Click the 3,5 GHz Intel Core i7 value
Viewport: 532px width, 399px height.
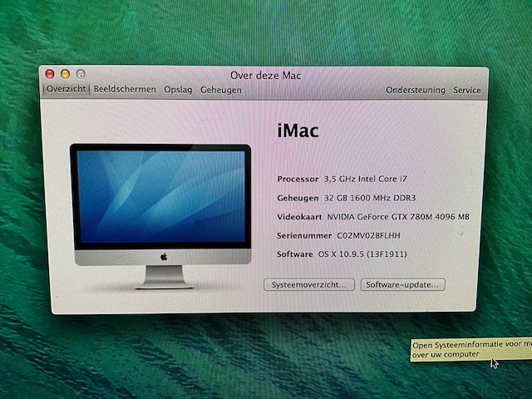366,179
